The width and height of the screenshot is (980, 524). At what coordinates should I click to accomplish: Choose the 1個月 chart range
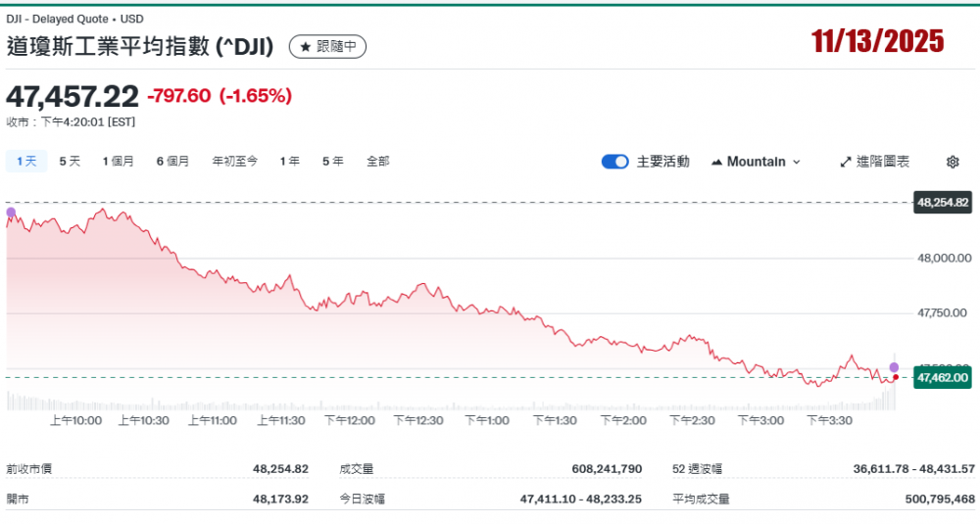[x=118, y=162]
